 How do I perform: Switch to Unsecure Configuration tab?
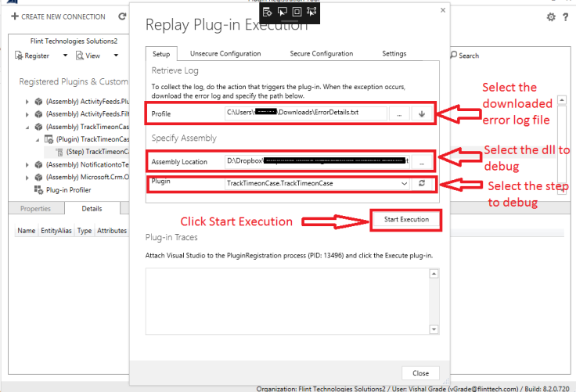[225, 54]
